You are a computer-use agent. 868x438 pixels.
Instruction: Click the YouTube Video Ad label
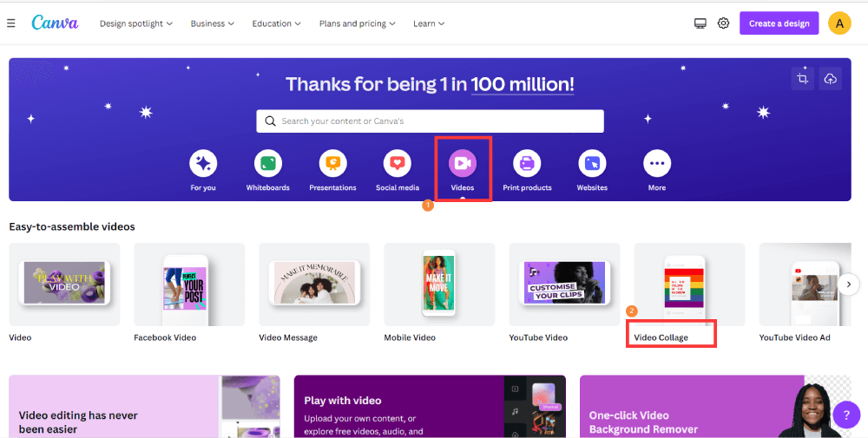click(795, 337)
